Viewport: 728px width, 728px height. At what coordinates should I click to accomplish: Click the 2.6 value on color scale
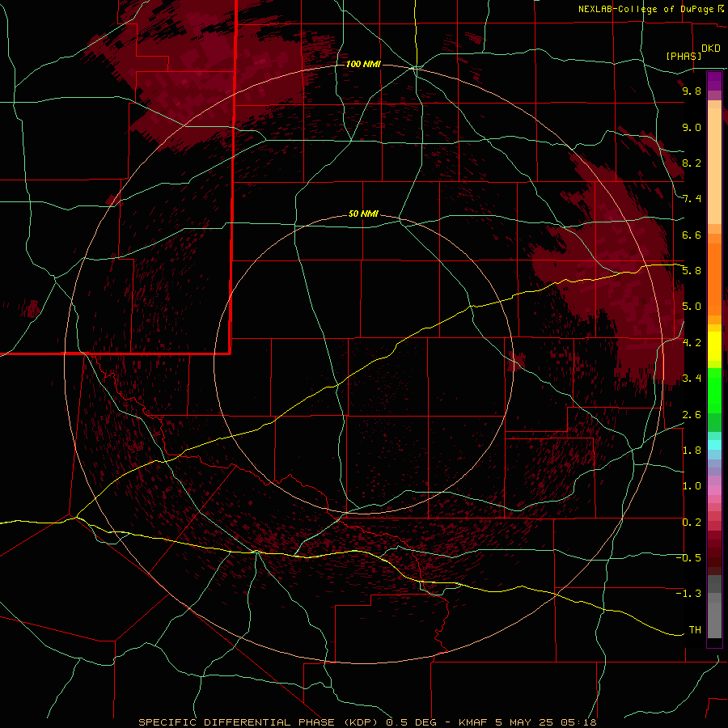click(692, 415)
